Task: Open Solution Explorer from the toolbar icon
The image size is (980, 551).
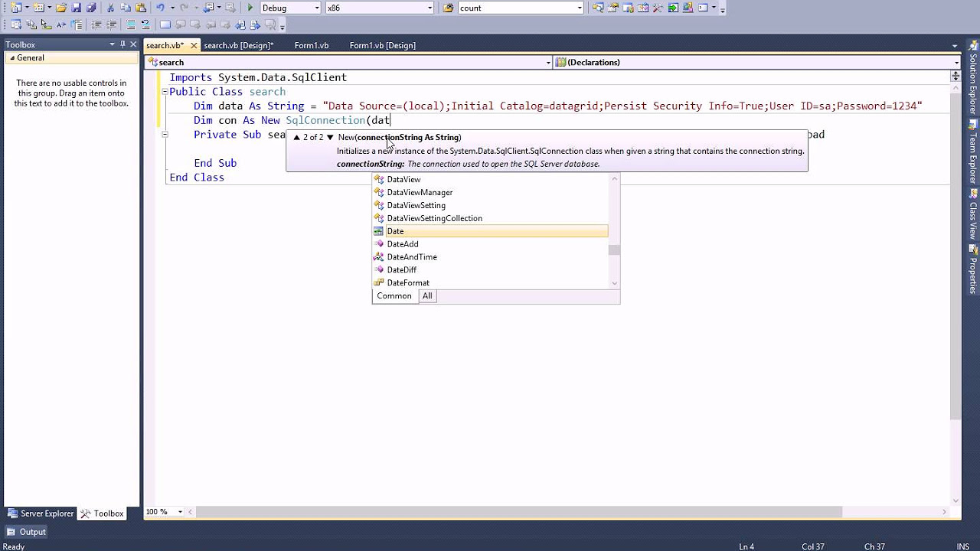Action: [x=598, y=8]
